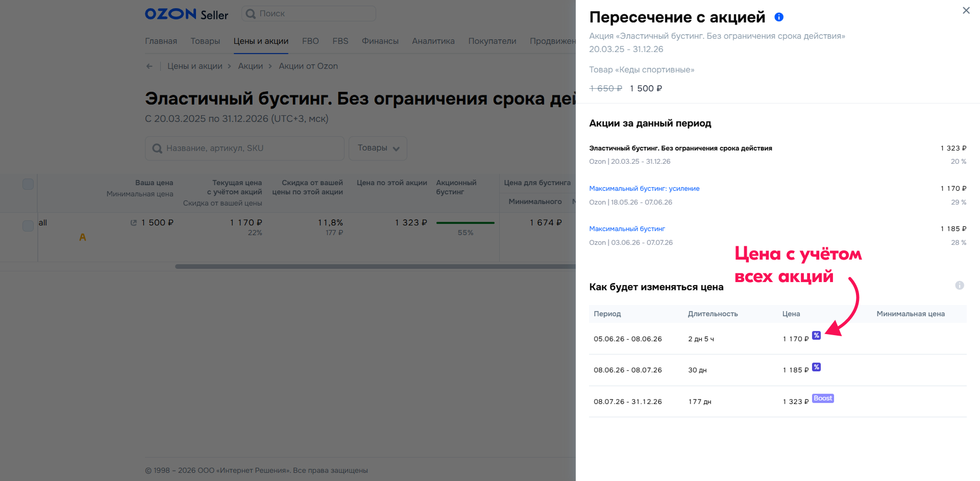Open the Покупатели tab
The height and width of the screenshot is (481, 980).
492,41
